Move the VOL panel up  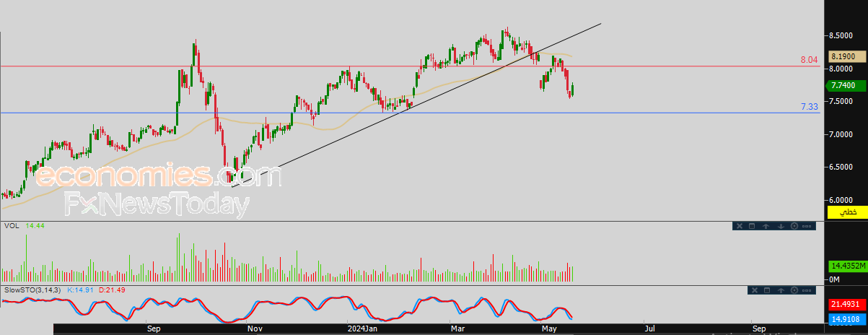[766, 226]
